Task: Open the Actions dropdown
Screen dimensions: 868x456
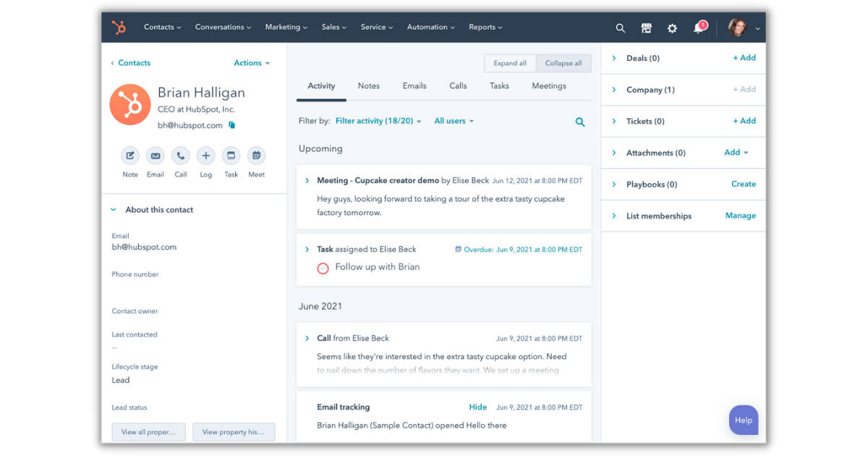Action: tap(251, 63)
